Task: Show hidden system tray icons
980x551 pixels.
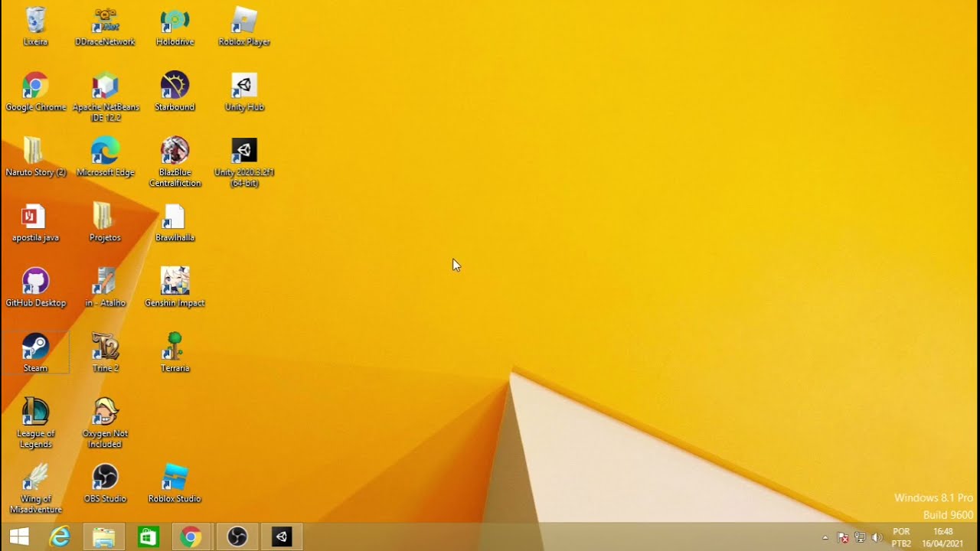Action: tap(825, 538)
